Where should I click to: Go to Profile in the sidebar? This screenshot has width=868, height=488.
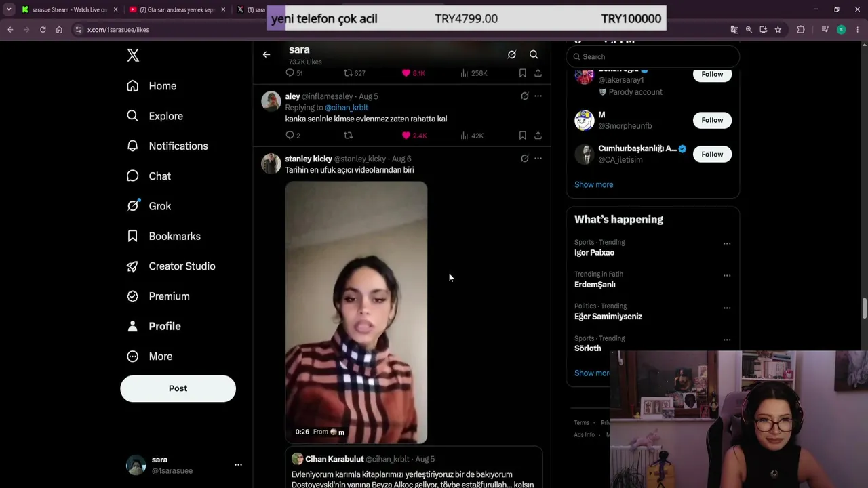(x=153, y=326)
